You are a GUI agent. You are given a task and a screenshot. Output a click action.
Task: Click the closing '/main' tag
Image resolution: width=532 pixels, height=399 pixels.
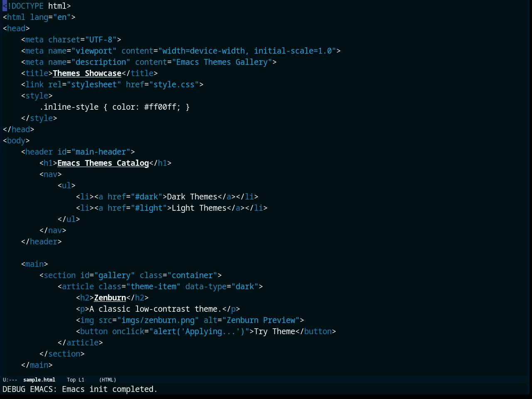click(37, 365)
